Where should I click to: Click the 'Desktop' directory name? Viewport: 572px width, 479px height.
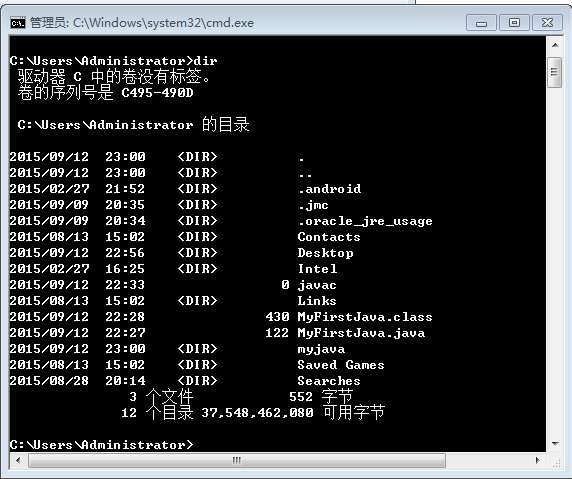[325, 253]
